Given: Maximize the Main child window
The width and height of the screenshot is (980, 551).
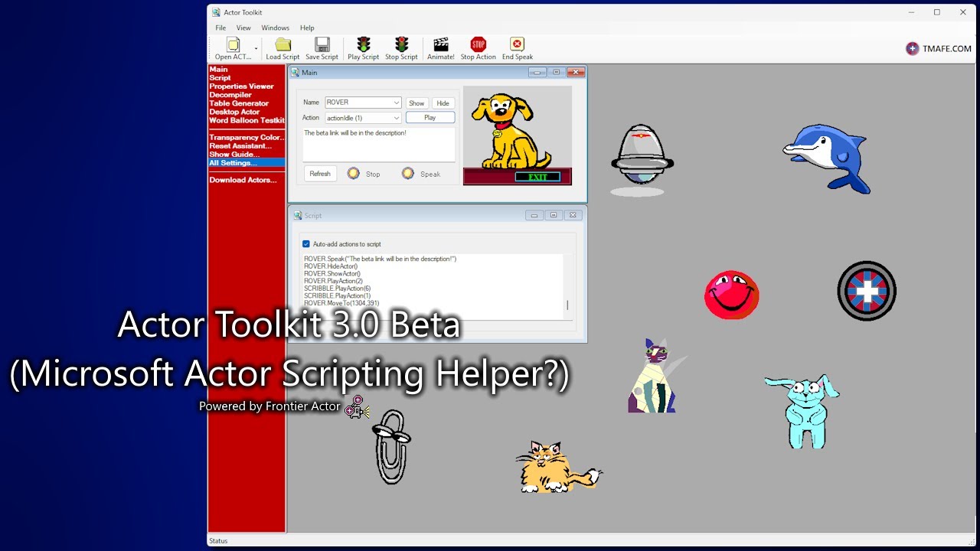Looking at the screenshot, I should pos(557,73).
